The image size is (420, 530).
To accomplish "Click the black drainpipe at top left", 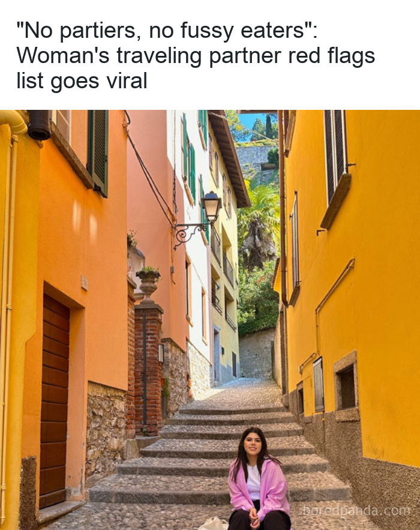I will coord(39,125).
